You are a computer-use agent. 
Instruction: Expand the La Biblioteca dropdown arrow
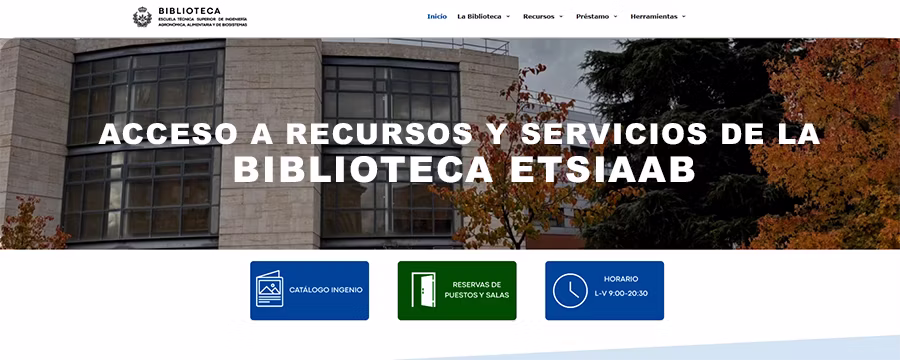(508, 17)
